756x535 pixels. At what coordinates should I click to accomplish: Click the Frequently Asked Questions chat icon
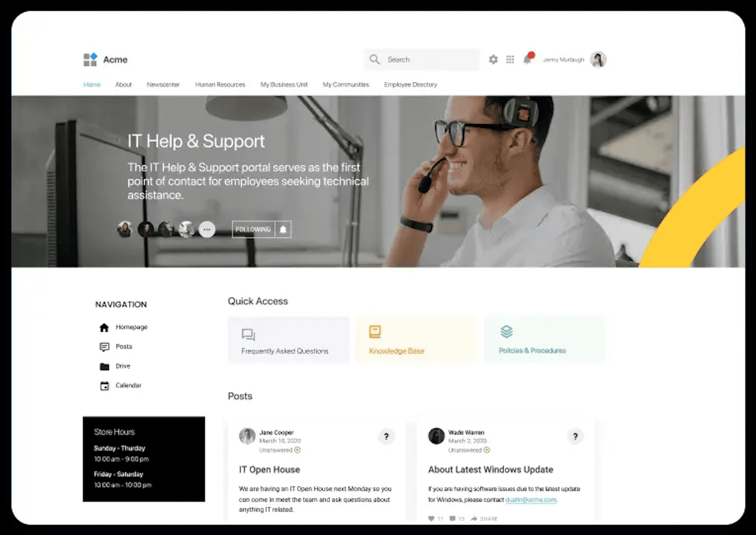coord(248,334)
